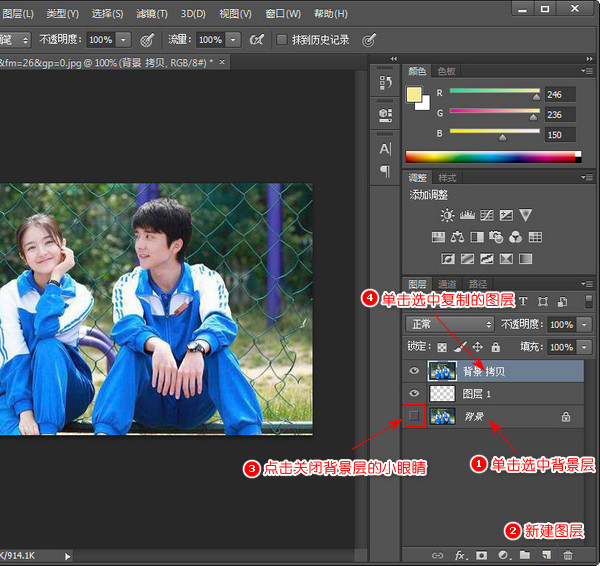Switch to the 样式 tab

tap(447, 178)
